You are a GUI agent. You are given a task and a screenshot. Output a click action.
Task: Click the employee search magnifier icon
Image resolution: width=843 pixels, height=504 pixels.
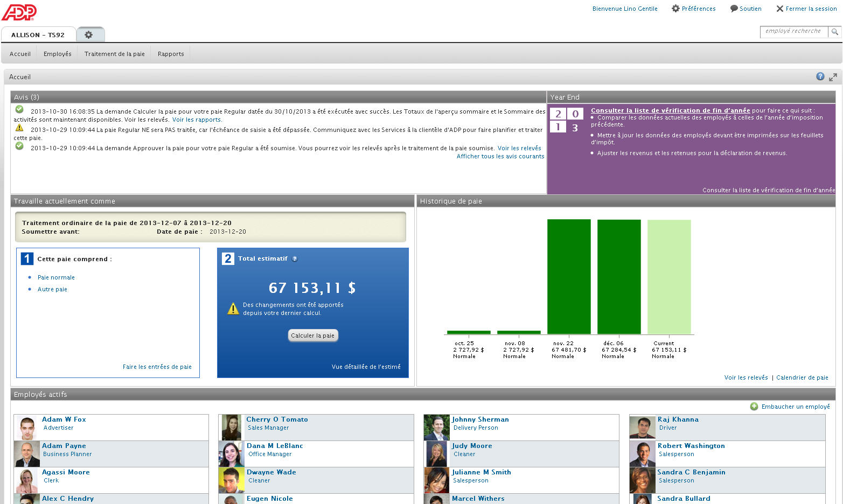(x=834, y=32)
